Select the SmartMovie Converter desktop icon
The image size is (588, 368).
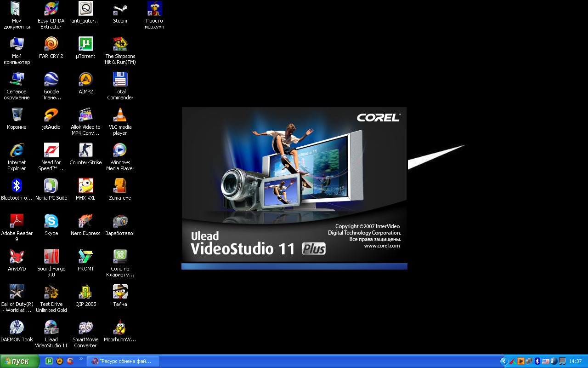85,328
